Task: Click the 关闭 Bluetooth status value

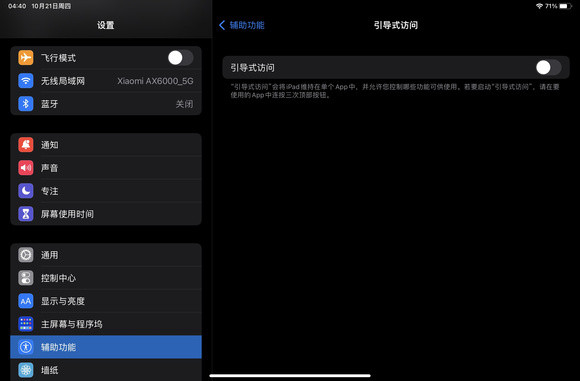Action: coord(185,104)
